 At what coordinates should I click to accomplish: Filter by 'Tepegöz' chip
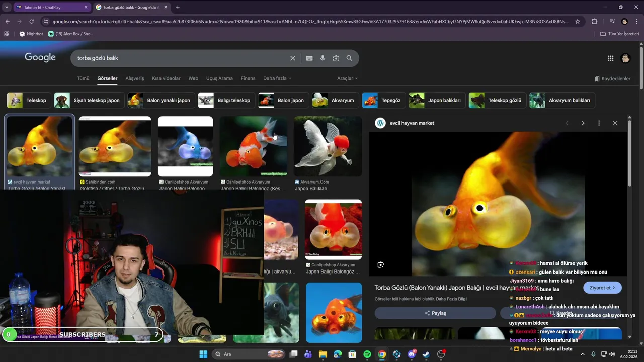coord(383,100)
